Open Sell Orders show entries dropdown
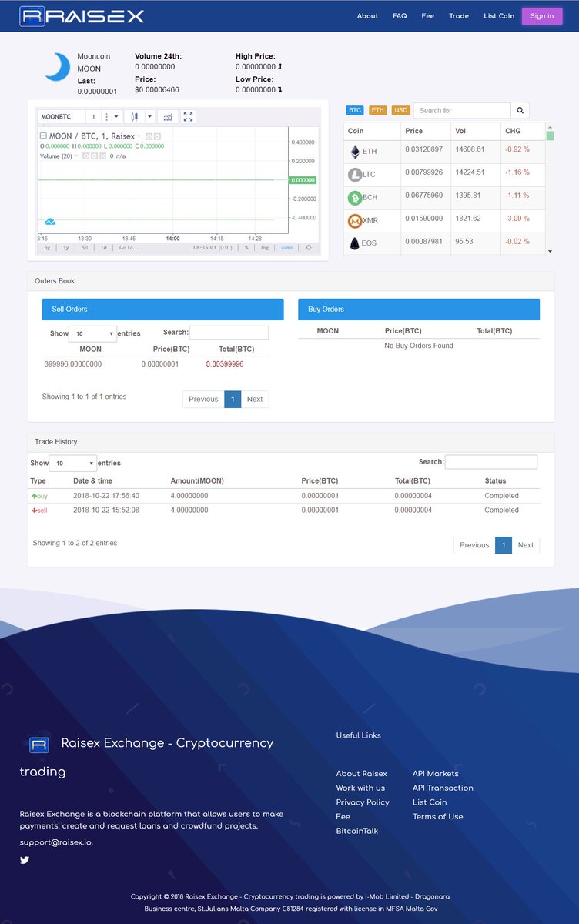 [92, 333]
